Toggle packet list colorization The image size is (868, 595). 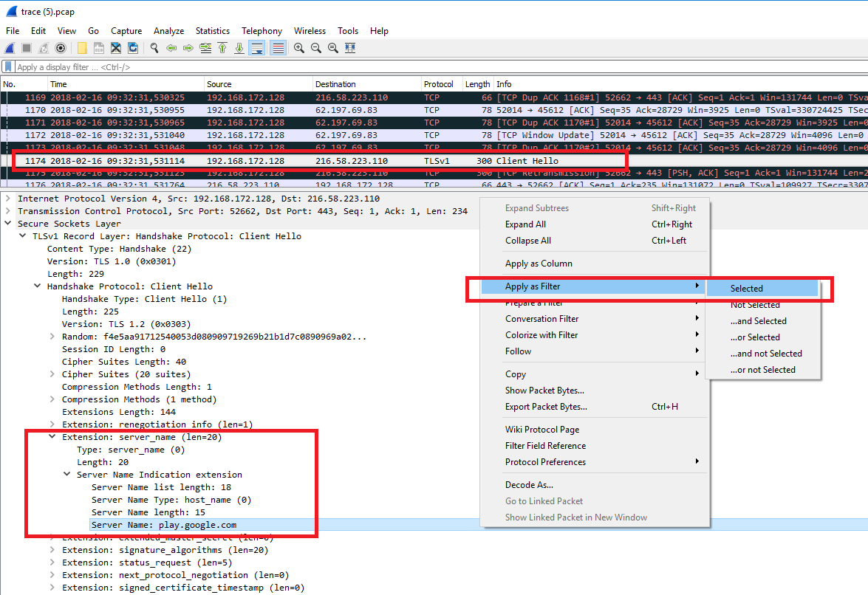[x=278, y=47]
